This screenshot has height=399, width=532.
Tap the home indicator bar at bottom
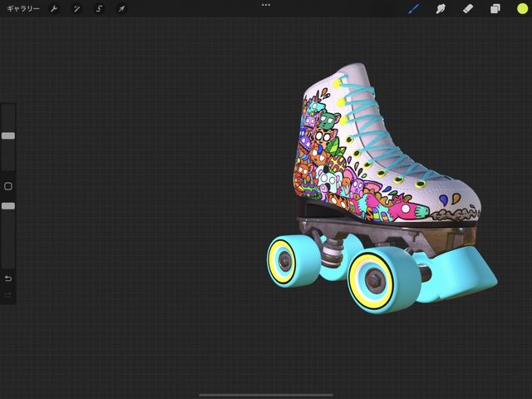(x=266, y=395)
